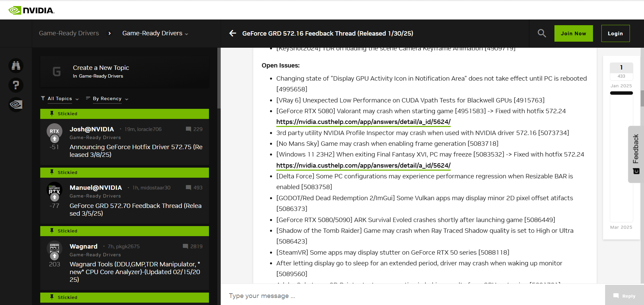Screen dimensions: 644x305
Task: Click reply count icon showing 2819
Action: click(x=185, y=246)
